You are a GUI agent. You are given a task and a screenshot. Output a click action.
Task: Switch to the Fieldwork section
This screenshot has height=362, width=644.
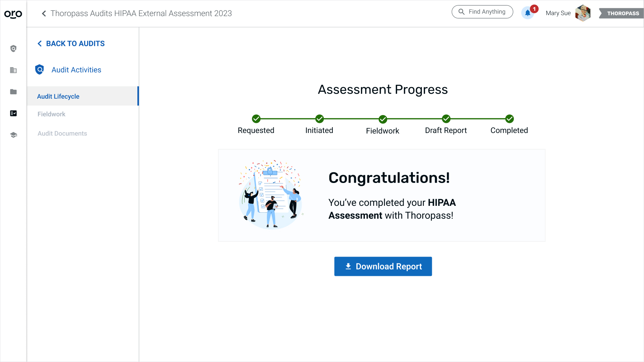click(x=51, y=114)
